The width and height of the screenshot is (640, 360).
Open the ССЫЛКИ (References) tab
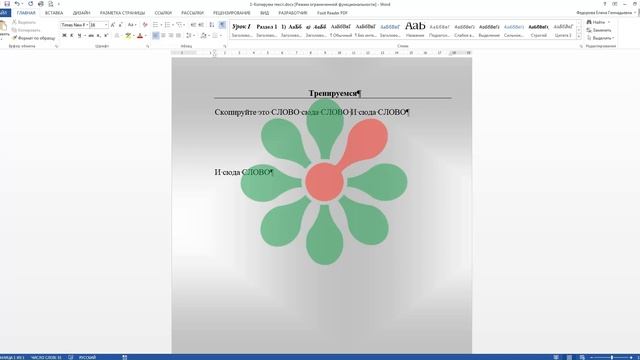point(163,13)
